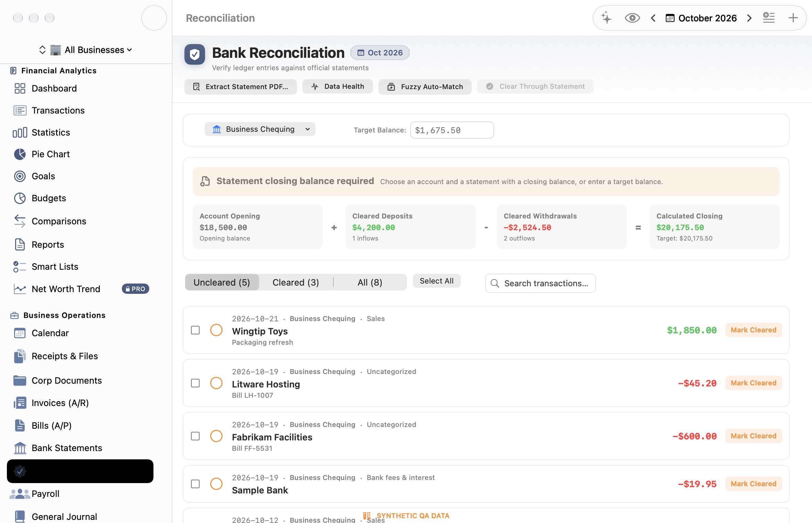This screenshot has height=523, width=812.
Task: Click the AI sparkle assistant icon
Action: point(606,18)
